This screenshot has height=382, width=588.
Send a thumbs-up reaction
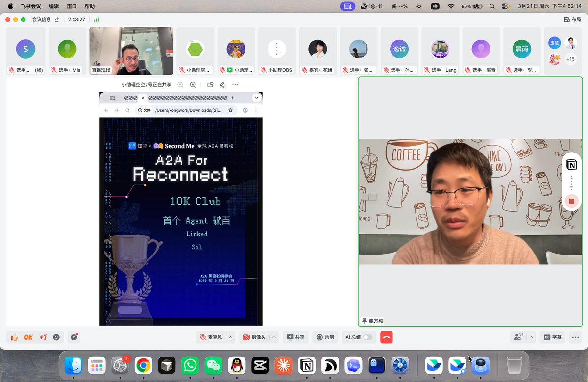pyautogui.click(x=14, y=337)
